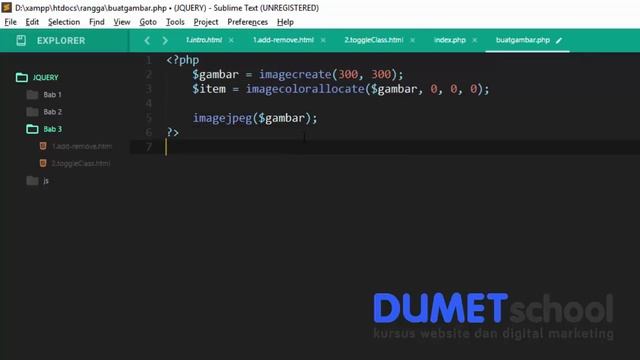
Task: Click the EXPLORER sidebar header
Action: click(61, 40)
